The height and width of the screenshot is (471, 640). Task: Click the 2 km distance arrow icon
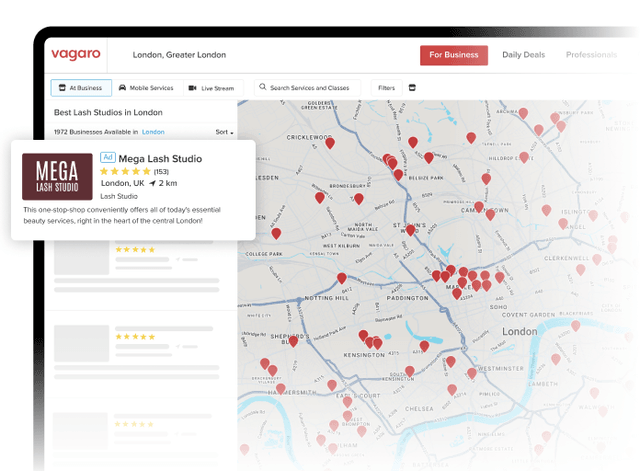click(x=152, y=183)
